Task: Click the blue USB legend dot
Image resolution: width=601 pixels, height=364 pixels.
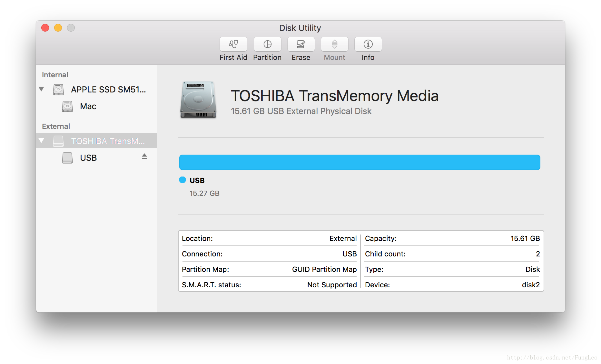Action: pos(182,180)
